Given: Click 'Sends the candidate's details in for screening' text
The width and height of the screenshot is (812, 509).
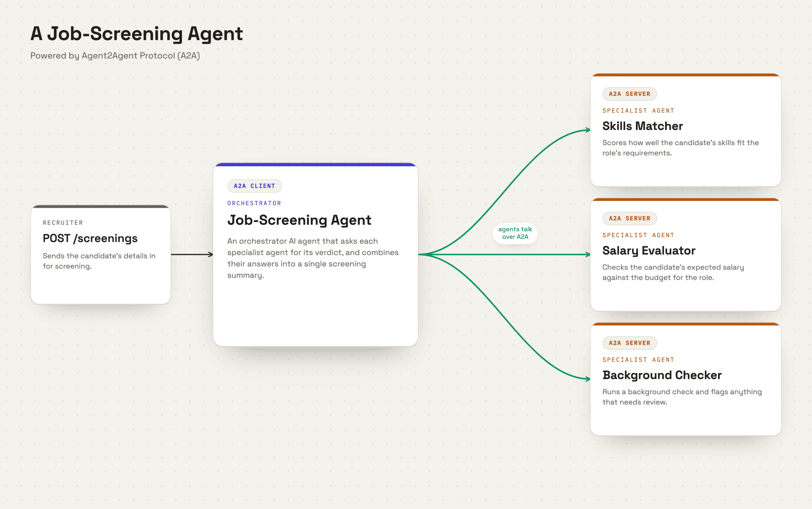Looking at the screenshot, I should [x=99, y=261].
